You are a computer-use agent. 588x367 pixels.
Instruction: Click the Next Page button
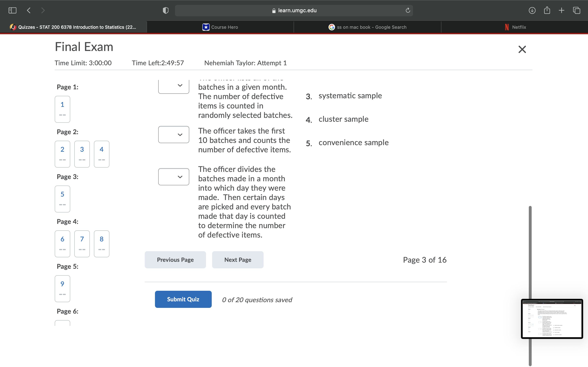[238, 260]
